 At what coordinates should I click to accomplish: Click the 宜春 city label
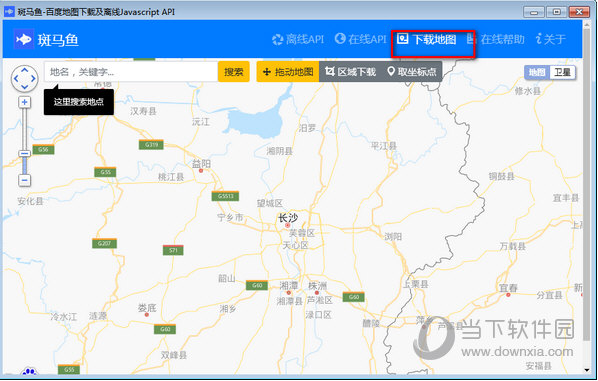tap(508, 288)
